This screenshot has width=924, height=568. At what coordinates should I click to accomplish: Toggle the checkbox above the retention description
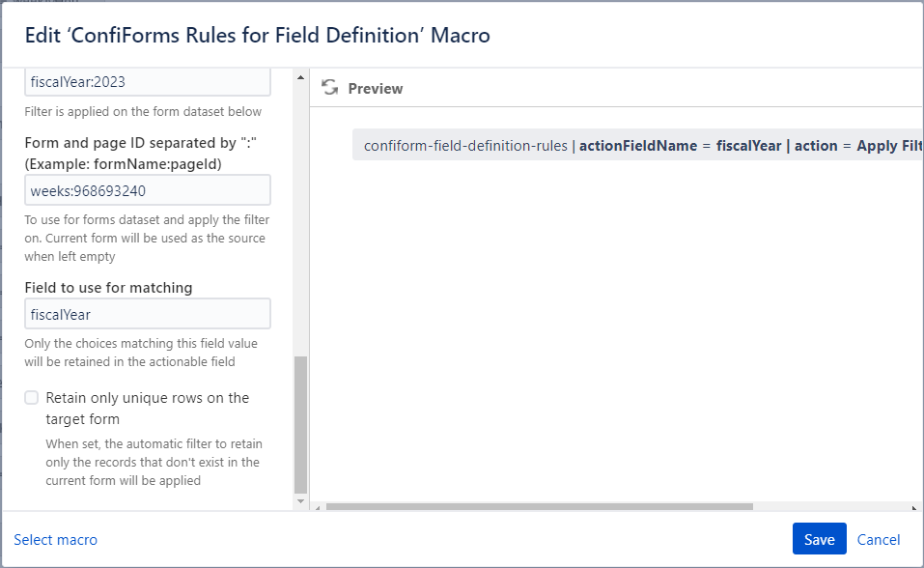click(x=30, y=397)
